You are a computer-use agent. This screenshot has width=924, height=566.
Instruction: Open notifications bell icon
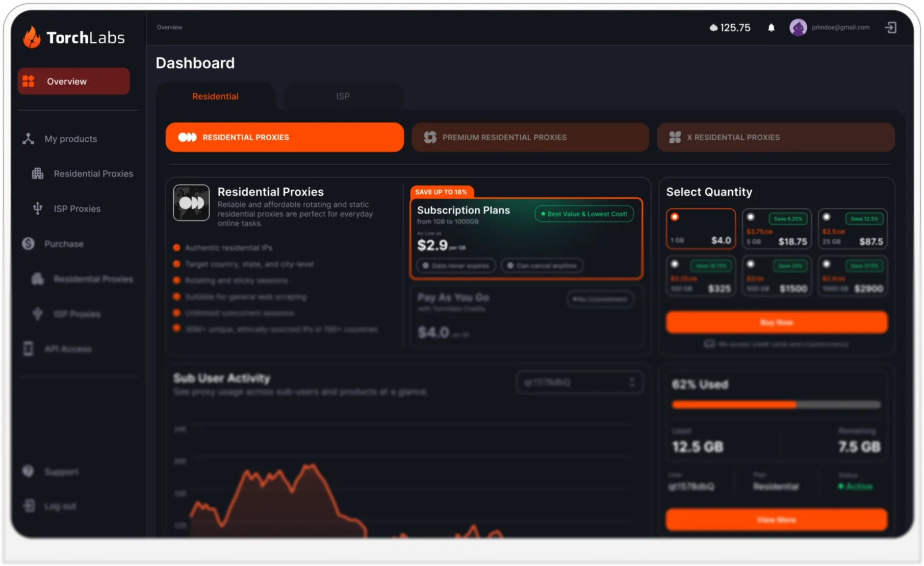[x=771, y=28]
